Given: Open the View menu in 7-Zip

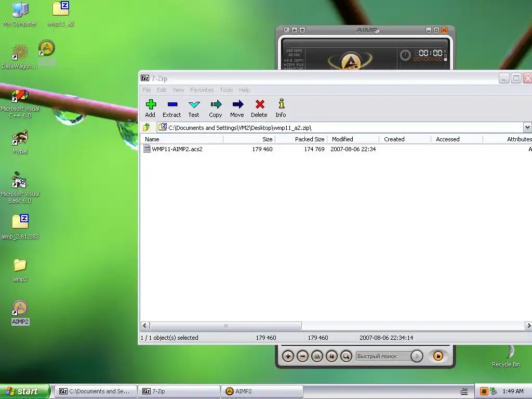Looking at the screenshot, I should click(x=178, y=90).
